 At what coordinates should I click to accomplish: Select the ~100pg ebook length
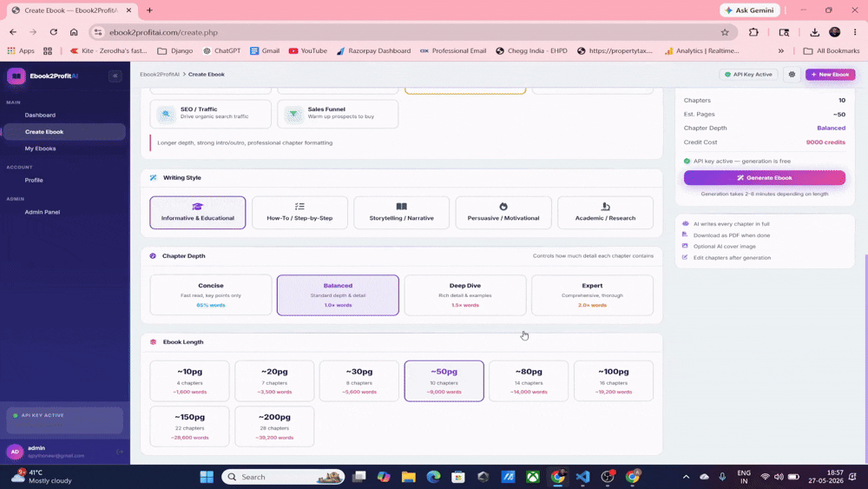pyautogui.click(x=614, y=381)
